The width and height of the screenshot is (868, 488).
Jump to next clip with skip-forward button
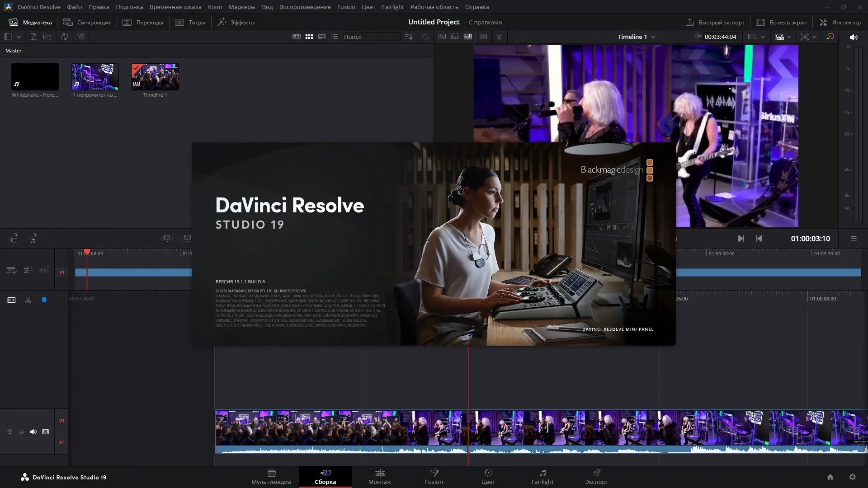741,239
